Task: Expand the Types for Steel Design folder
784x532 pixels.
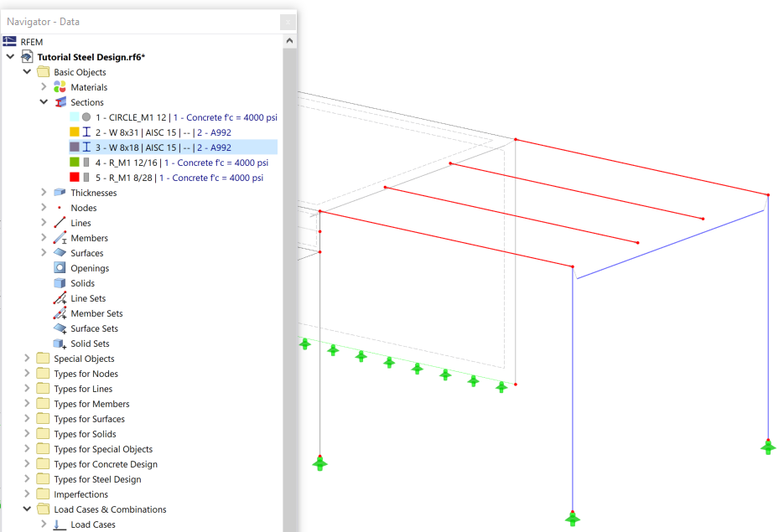Action: (x=26, y=478)
